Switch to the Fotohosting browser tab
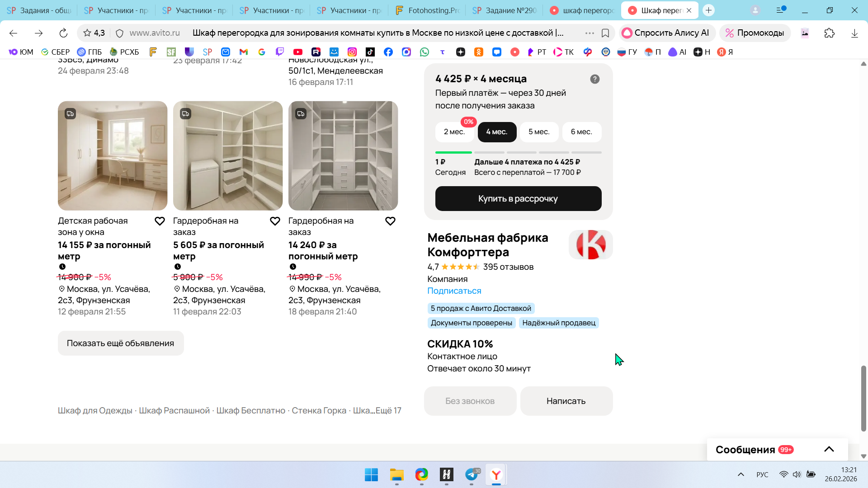868x488 pixels. 427,10
